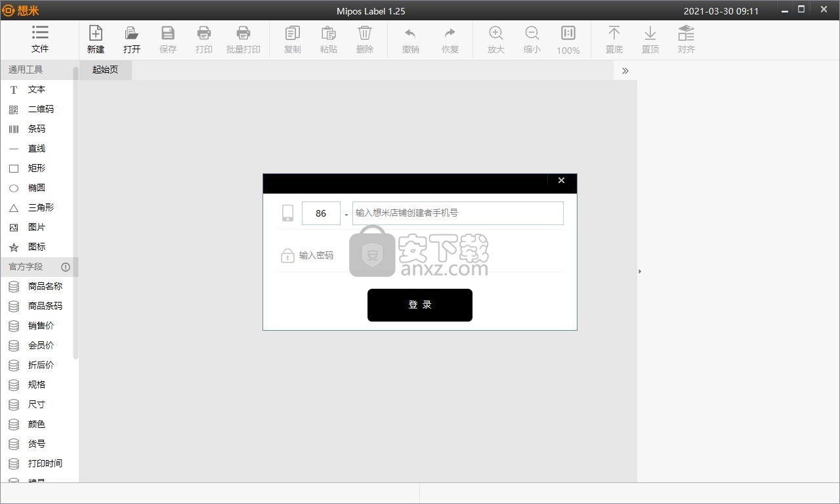Select the 矩形 rectangle tool
Viewport: 840px width, 504px height.
pyautogui.click(x=37, y=168)
